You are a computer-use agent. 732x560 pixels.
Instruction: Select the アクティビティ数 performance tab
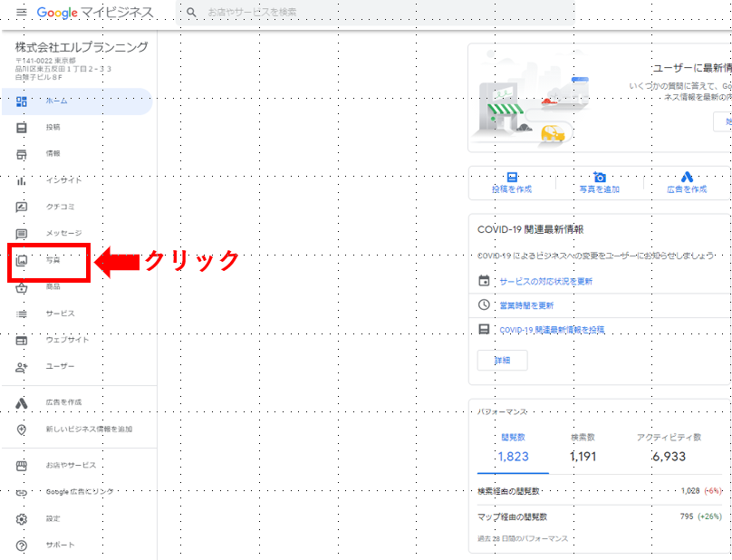(x=669, y=449)
